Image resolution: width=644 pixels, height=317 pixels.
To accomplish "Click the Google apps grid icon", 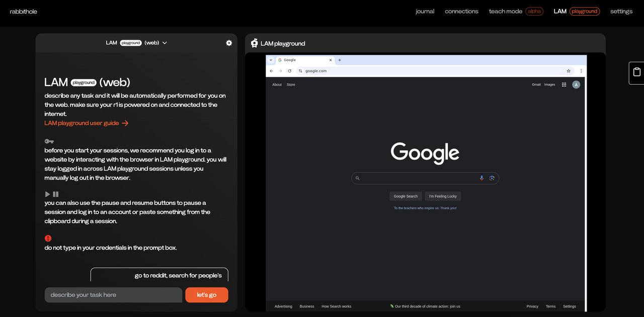I will tap(564, 85).
